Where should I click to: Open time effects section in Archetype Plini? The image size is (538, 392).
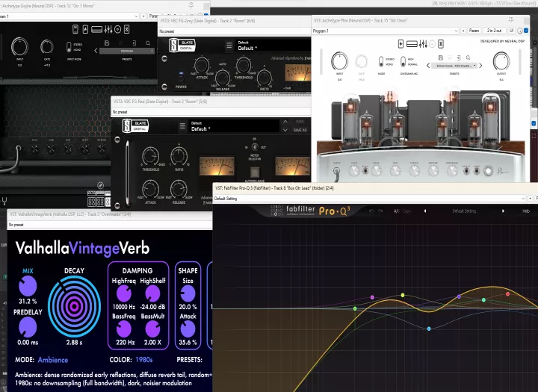pyautogui.click(x=441, y=44)
